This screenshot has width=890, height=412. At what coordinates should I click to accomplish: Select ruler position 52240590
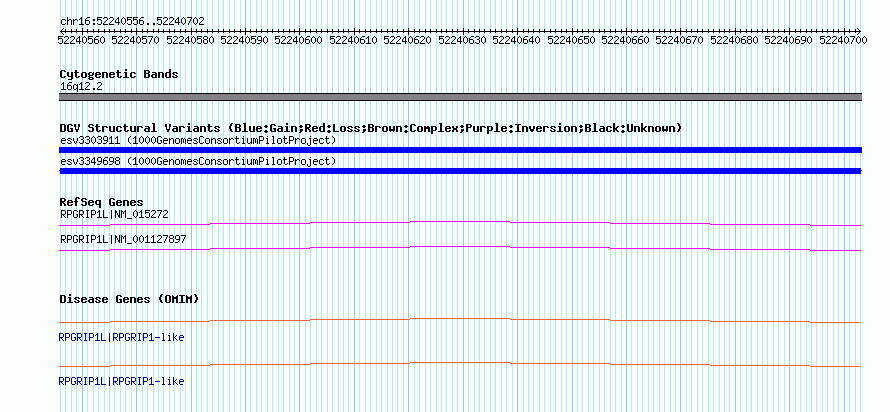(245, 40)
